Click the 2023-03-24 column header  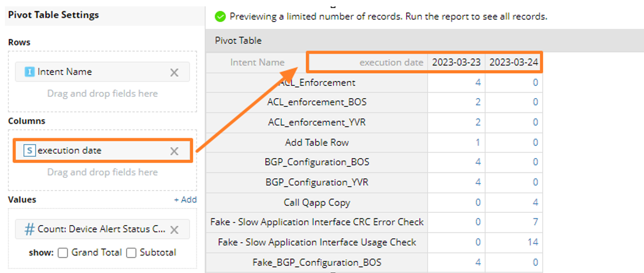click(x=514, y=62)
